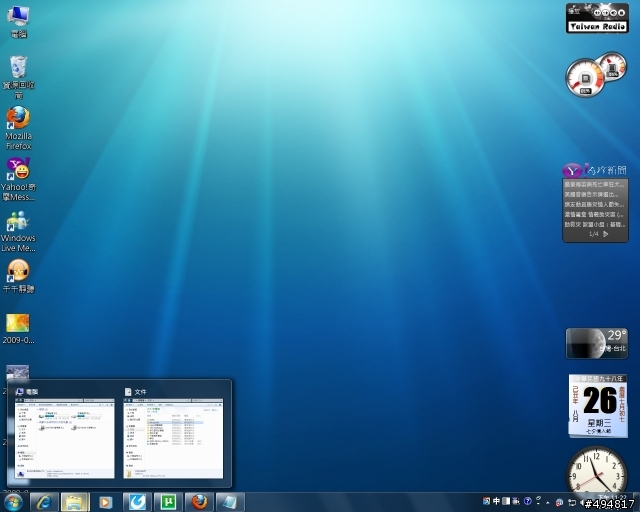This screenshot has width=640, height=512.
Task: Click the Windows Explorer taskbar button
Action: [x=75, y=502]
